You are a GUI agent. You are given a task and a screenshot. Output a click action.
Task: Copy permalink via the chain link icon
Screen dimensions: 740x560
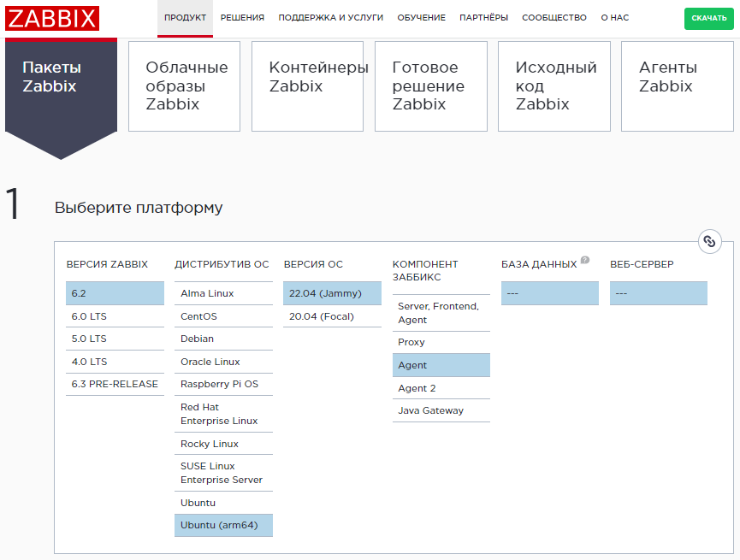pos(709,242)
